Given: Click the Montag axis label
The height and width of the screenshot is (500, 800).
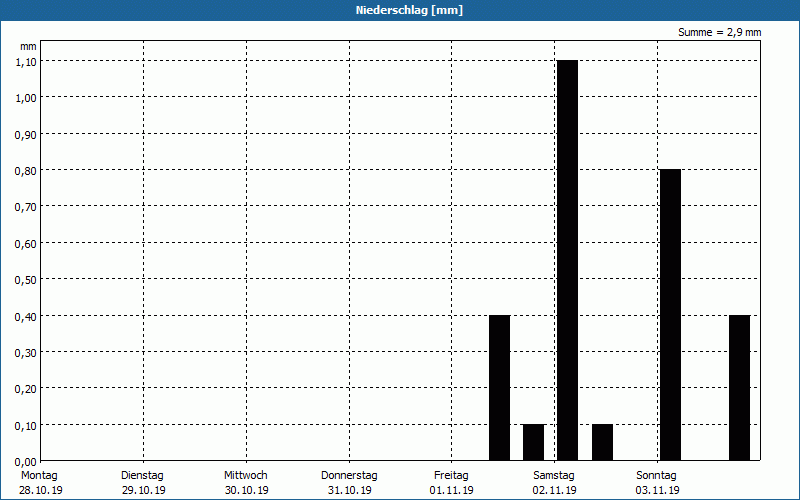Looking at the screenshot, I should pos(39,476).
